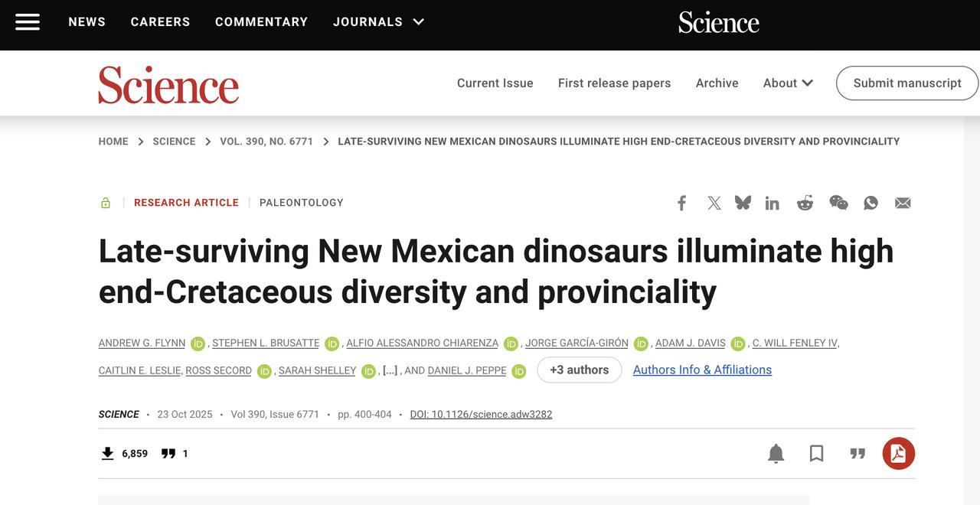Bookmark this article
The height and width of the screenshot is (505, 980).
[816, 454]
